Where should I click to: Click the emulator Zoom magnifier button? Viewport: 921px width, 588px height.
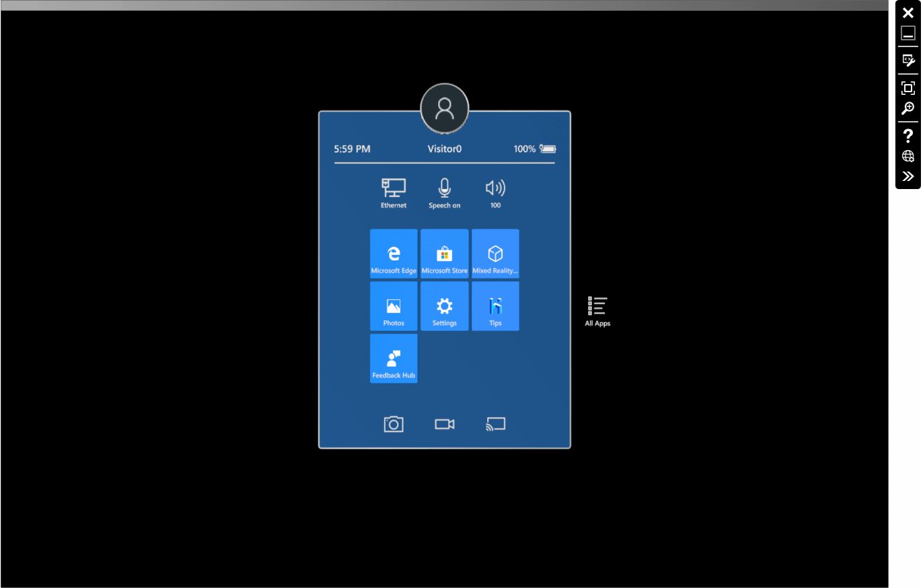908,108
